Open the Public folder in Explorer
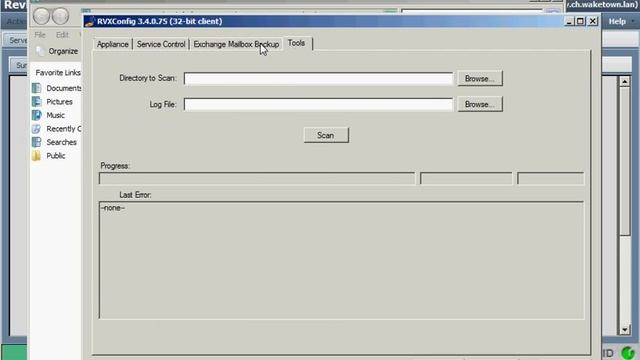 [x=49, y=156]
